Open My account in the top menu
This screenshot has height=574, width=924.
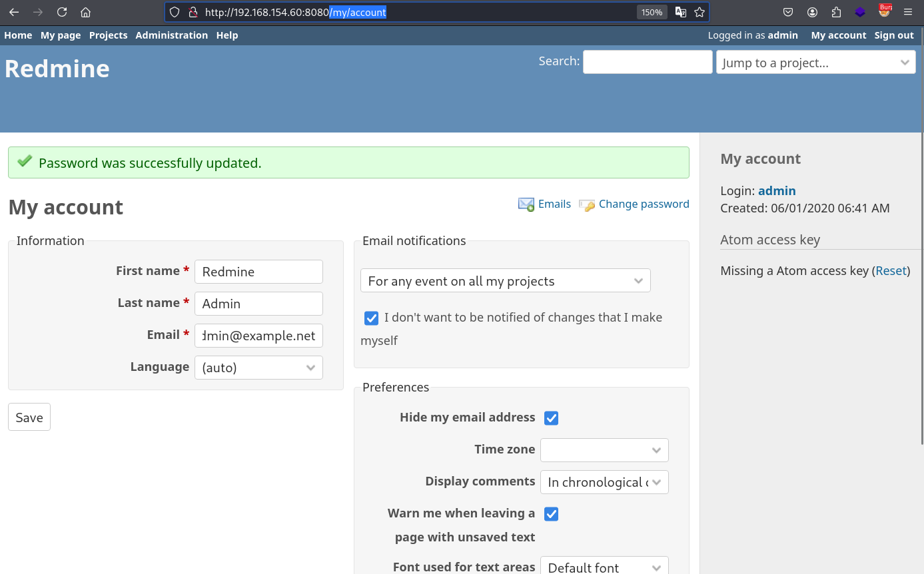click(x=839, y=35)
